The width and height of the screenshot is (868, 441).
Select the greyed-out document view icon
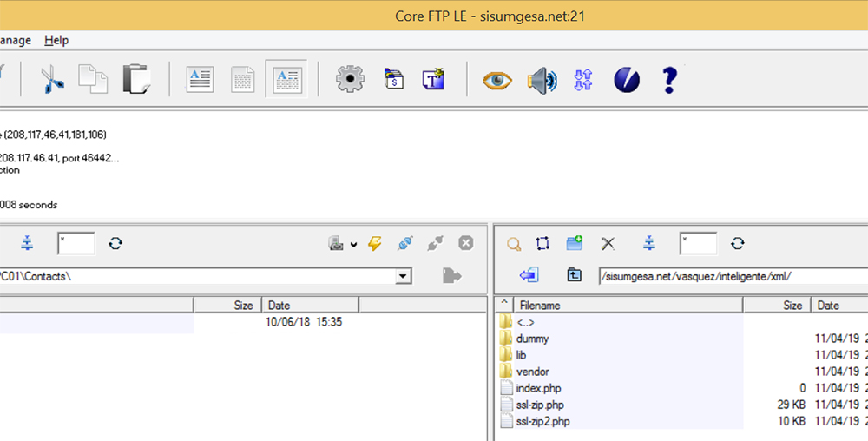243,79
